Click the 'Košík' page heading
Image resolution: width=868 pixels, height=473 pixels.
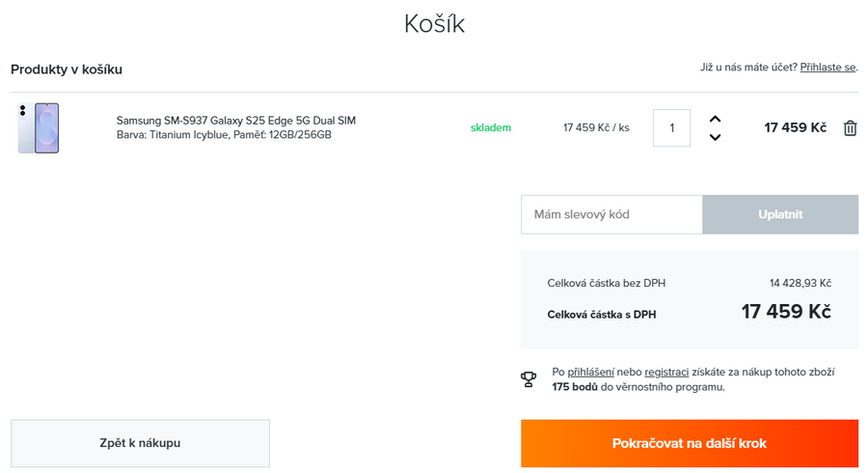pos(434,24)
